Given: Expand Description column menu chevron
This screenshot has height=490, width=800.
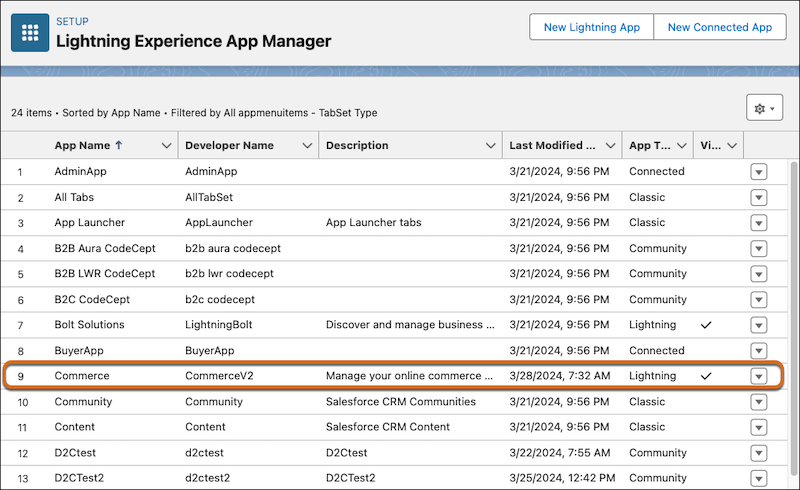Looking at the screenshot, I should click(491, 145).
